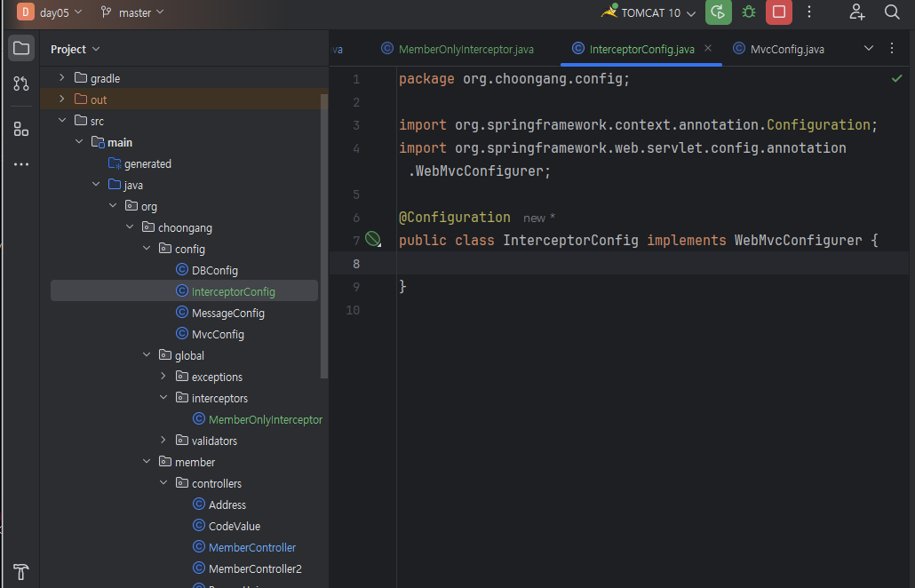Screen dimensions: 915x588
Task: Expand the gradle folder
Action: pyautogui.click(x=62, y=77)
